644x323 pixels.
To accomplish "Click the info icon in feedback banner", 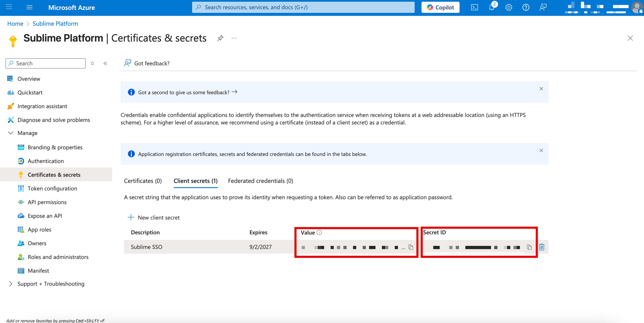I will click(131, 92).
